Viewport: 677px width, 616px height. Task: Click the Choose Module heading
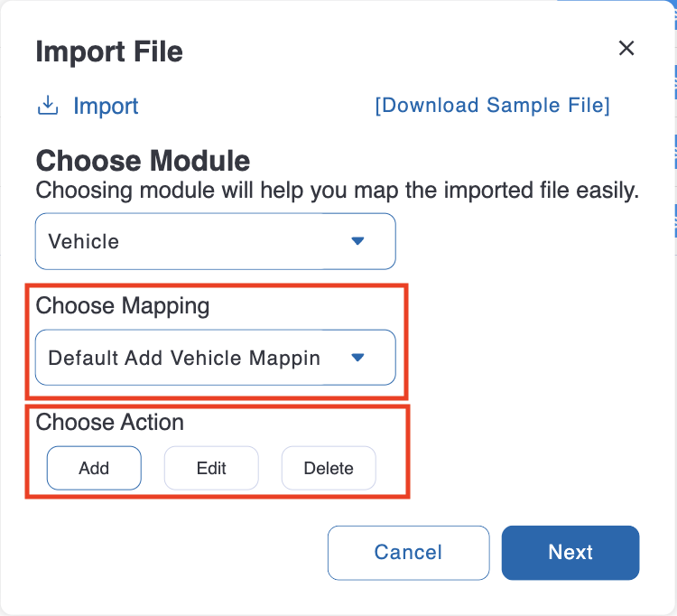click(x=143, y=161)
